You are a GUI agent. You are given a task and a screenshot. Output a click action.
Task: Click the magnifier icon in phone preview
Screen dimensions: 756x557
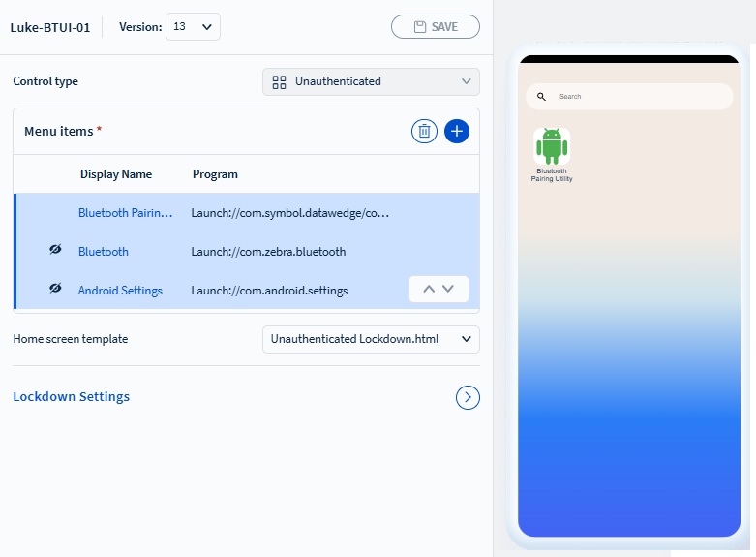(x=541, y=97)
